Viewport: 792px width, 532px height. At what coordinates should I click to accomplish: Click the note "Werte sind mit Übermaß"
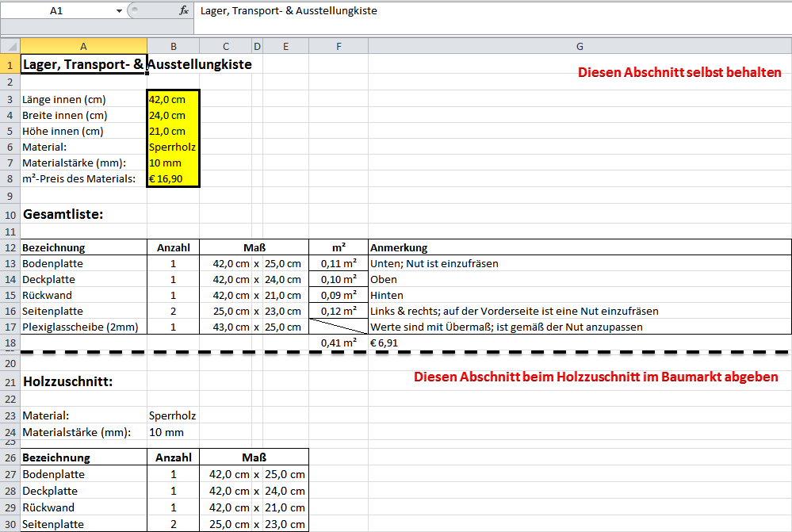[x=506, y=327]
